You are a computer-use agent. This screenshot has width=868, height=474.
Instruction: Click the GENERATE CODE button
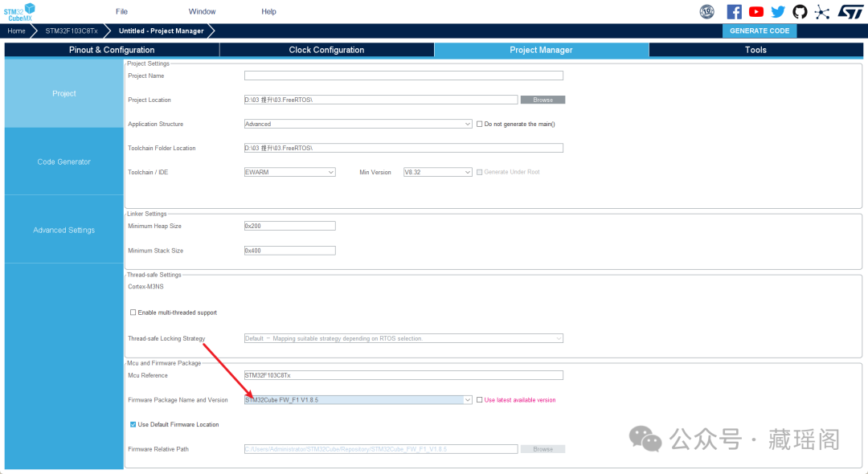tap(759, 31)
